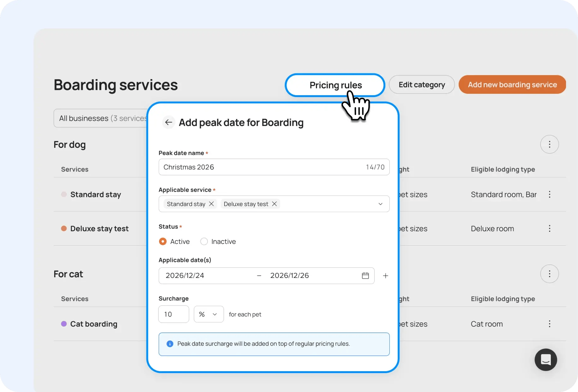Click the Edit category button
The height and width of the screenshot is (392, 578).
click(422, 84)
